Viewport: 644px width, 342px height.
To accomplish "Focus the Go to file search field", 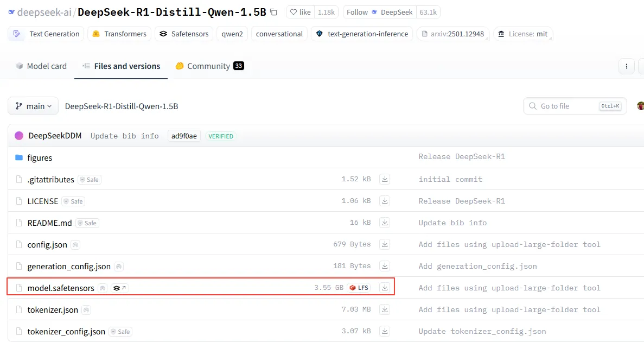I will pyautogui.click(x=575, y=106).
